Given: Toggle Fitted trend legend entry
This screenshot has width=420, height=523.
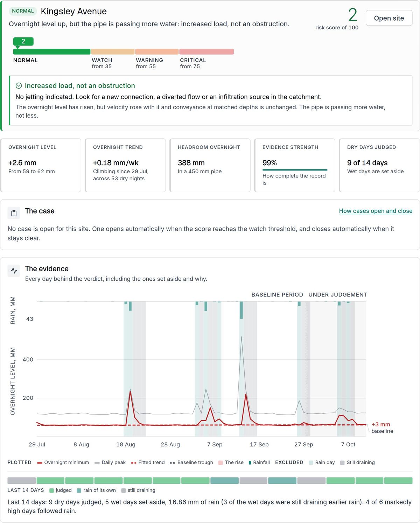Looking at the screenshot, I should click(x=148, y=462).
